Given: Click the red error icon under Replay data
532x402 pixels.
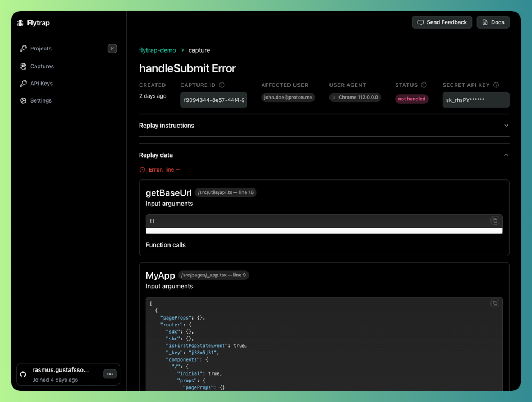Looking at the screenshot, I should click(142, 169).
